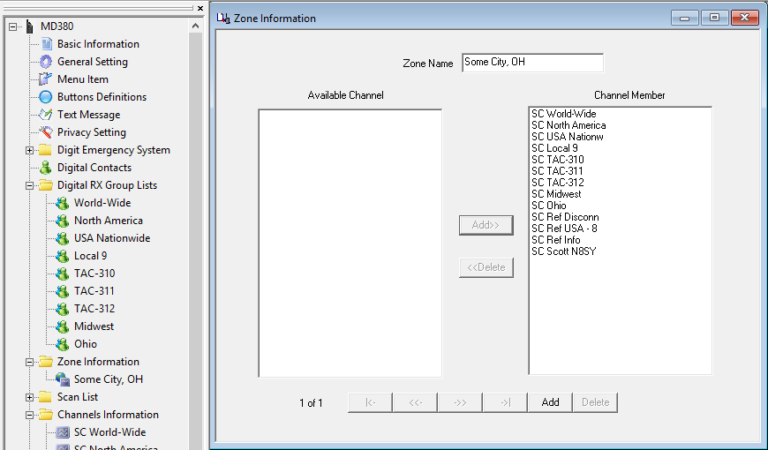Click the Zone Name text field
The height and width of the screenshot is (450, 768).
pyautogui.click(x=532, y=62)
